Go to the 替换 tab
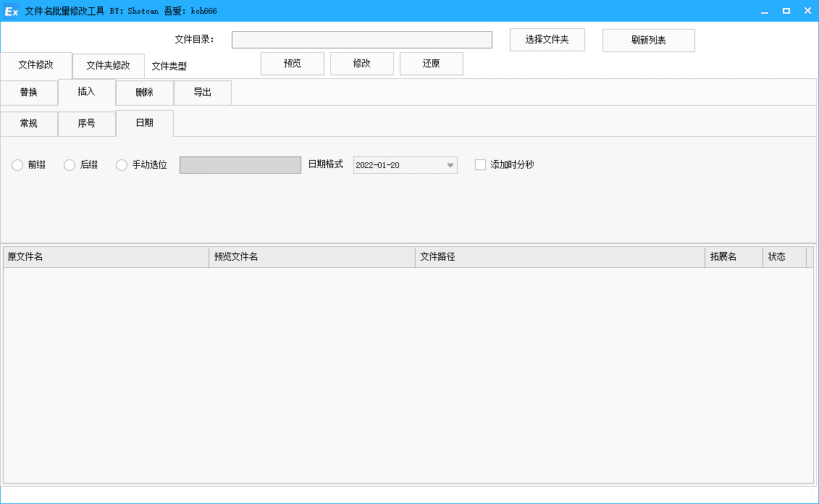The height and width of the screenshot is (504, 819). tap(29, 93)
